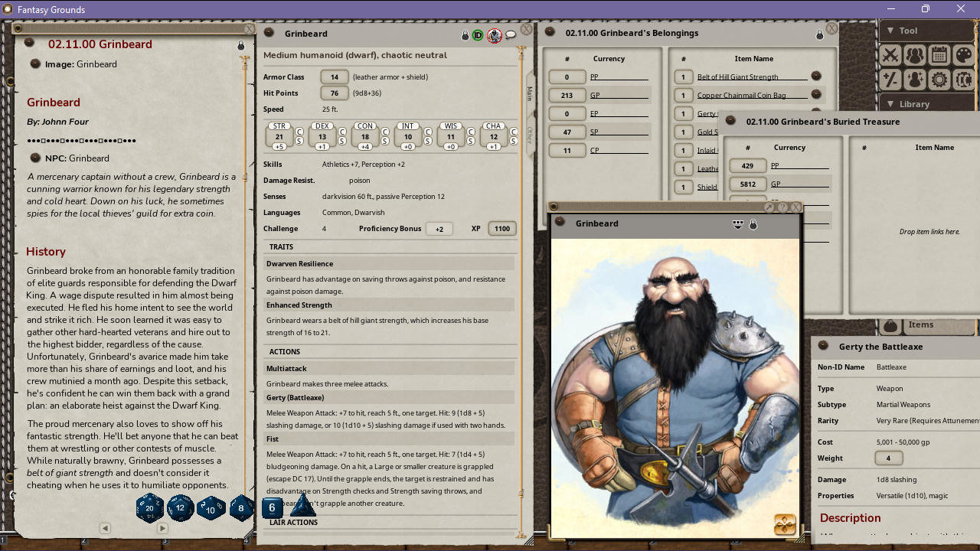Open the color palette tool
Image resolution: width=980 pixels, height=551 pixels.
pyautogui.click(x=962, y=55)
